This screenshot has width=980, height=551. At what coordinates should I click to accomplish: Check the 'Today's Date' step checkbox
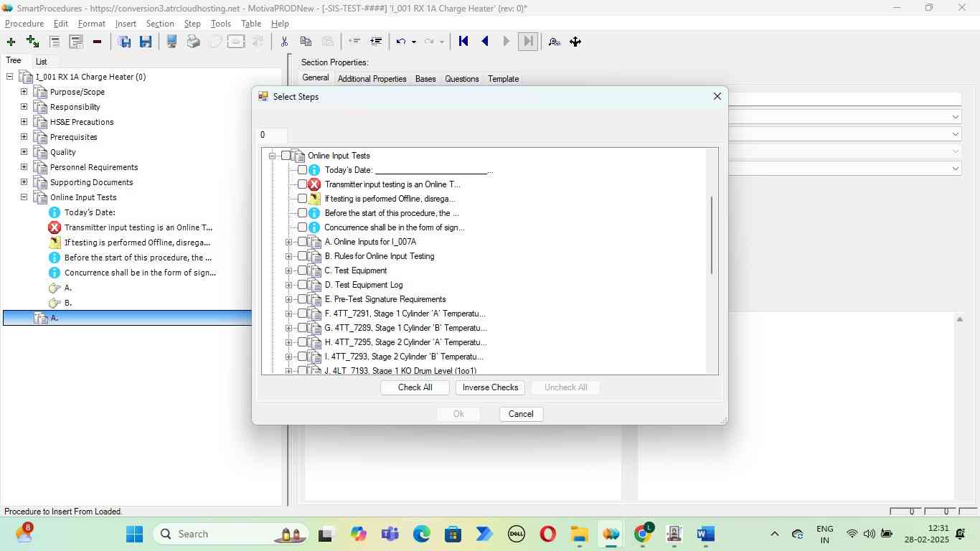[302, 170]
